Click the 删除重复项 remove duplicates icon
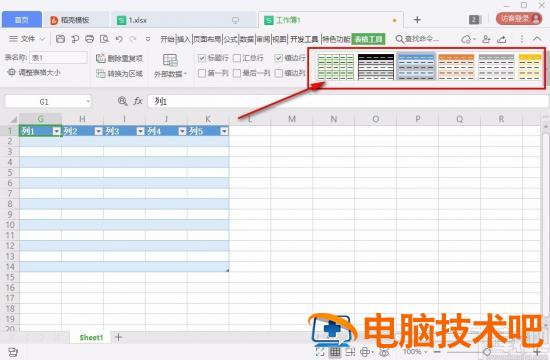550x360 pixels. [101, 58]
